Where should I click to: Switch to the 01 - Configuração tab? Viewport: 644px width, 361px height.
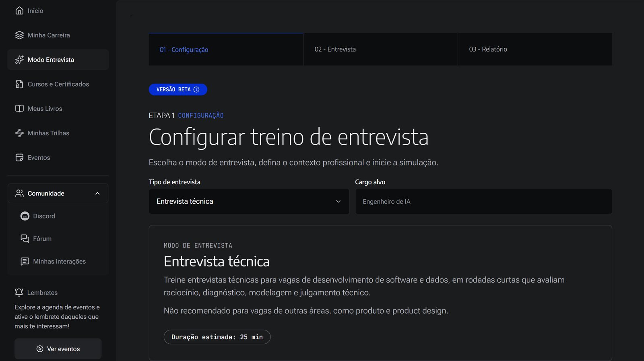click(226, 49)
